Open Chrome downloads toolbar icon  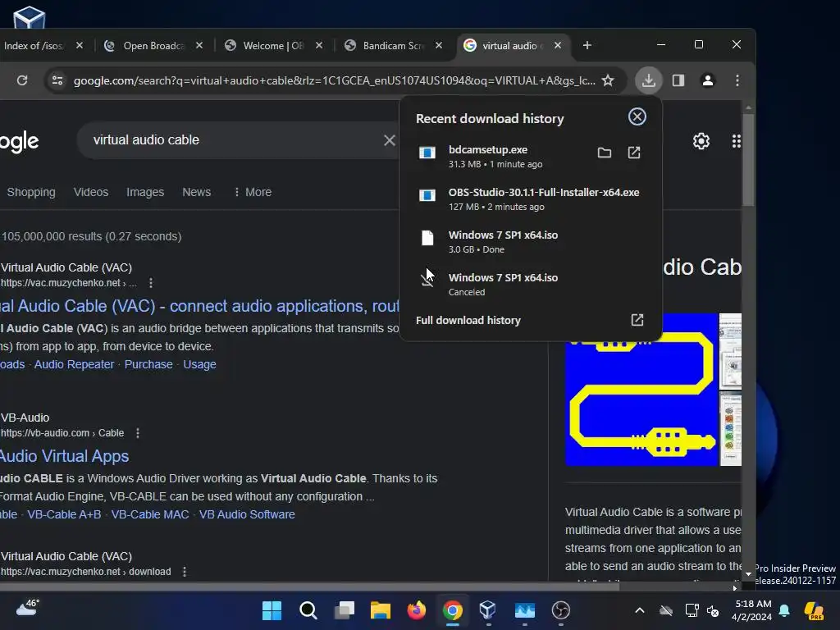648,80
